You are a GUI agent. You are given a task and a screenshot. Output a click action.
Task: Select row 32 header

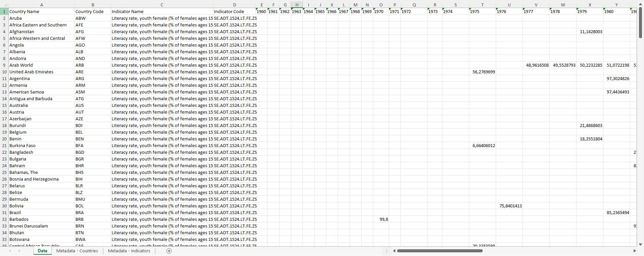4,219
